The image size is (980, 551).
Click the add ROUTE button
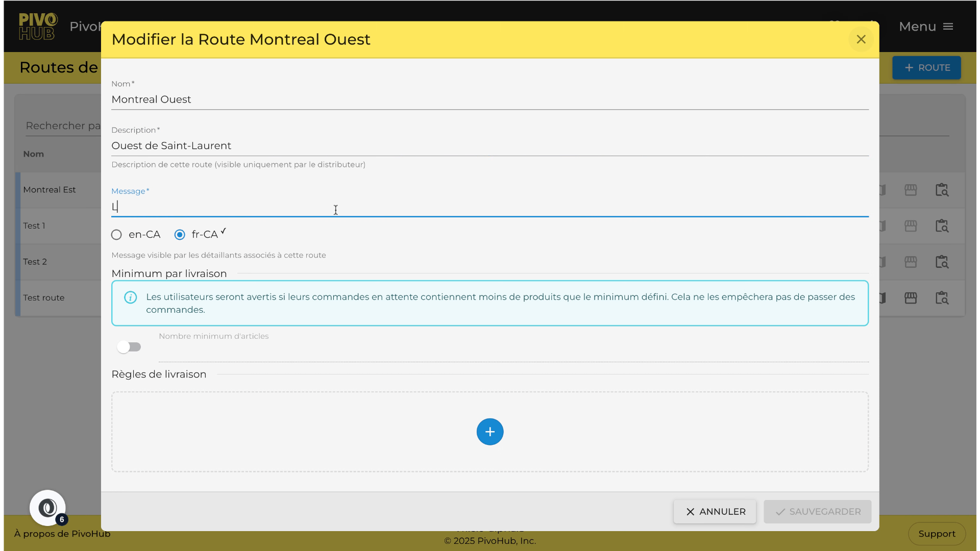(926, 68)
